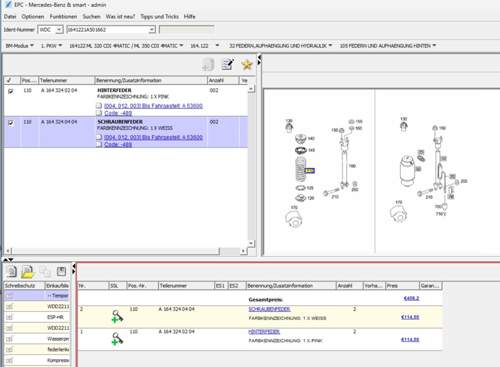The height and width of the screenshot is (367, 500).
Task: Click the Schreibschutz column header
Action: tap(24, 286)
